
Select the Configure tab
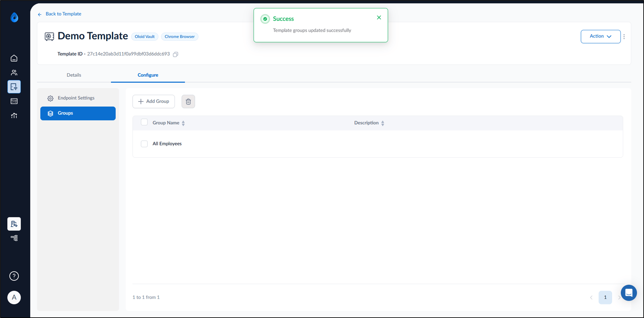click(148, 75)
